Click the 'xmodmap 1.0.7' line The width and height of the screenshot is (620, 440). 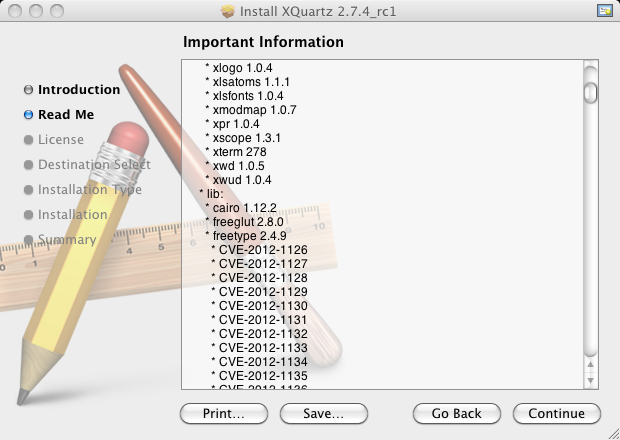(x=250, y=110)
